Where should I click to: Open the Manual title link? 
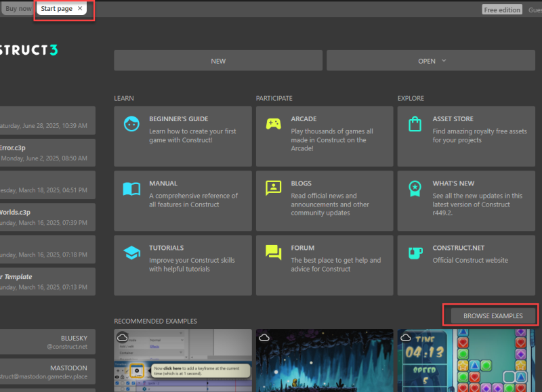click(x=163, y=183)
